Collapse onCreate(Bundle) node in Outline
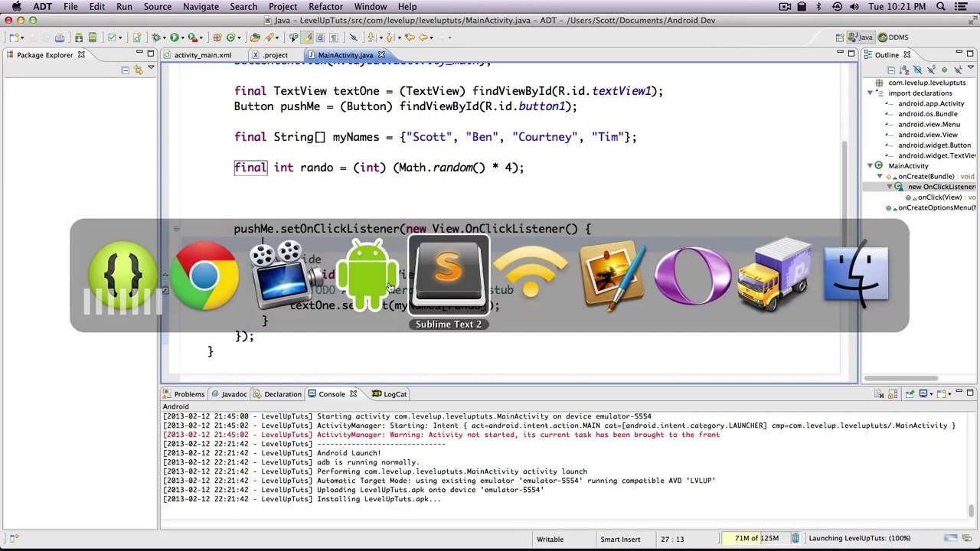The height and width of the screenshot is (551, 980). tap(880, 177)
